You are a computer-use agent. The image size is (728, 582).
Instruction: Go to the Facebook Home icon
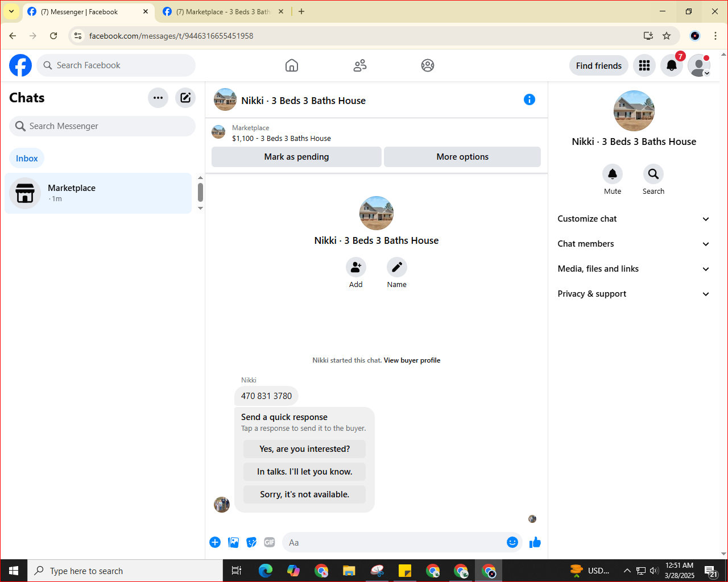[x=292, y=65]
